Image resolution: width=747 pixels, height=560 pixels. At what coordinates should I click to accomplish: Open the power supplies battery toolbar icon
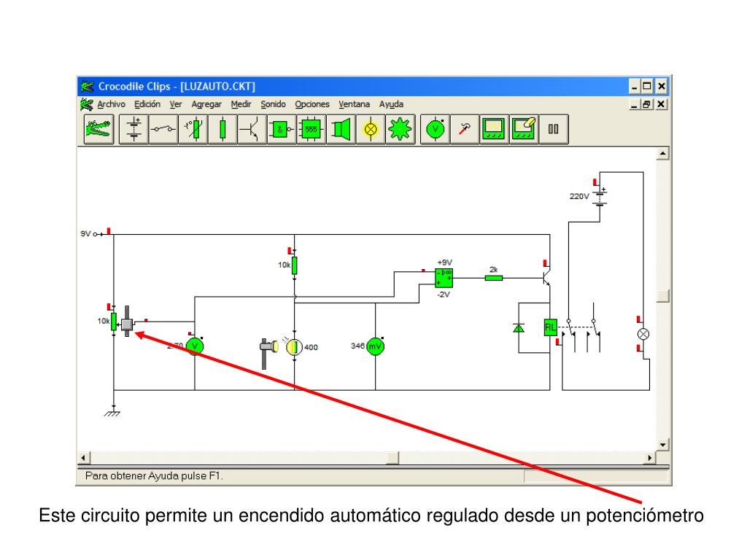coord(134,129)
